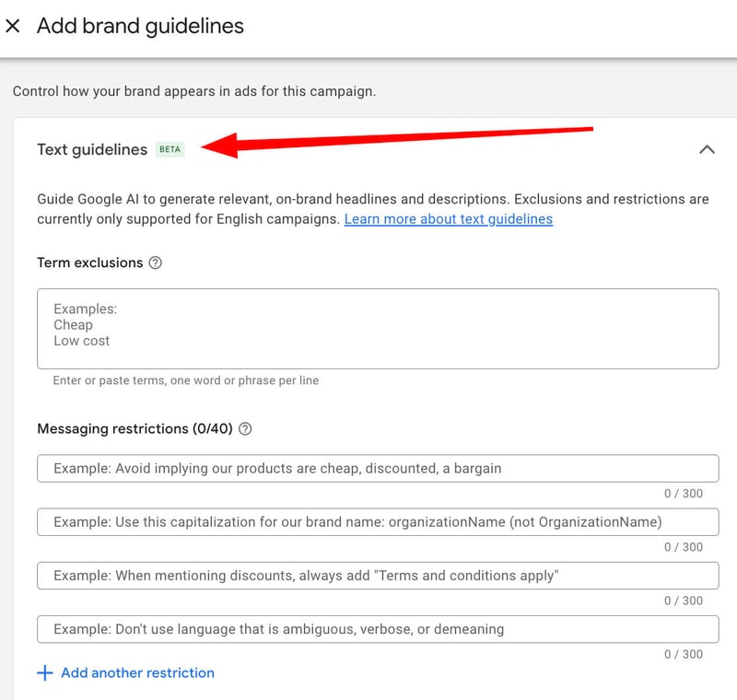Toggle the Text guidelines section open or closed
The image size is (737, 700).
point(708,148)
